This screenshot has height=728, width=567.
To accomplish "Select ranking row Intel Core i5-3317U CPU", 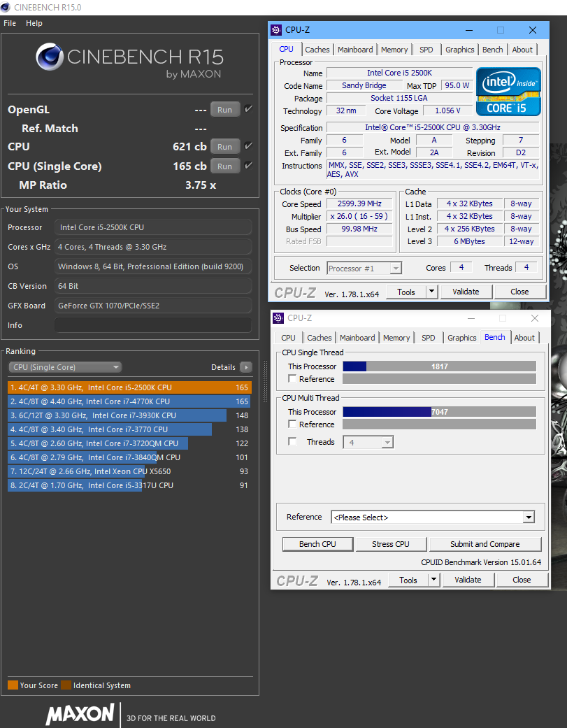I will pos(129,485).
